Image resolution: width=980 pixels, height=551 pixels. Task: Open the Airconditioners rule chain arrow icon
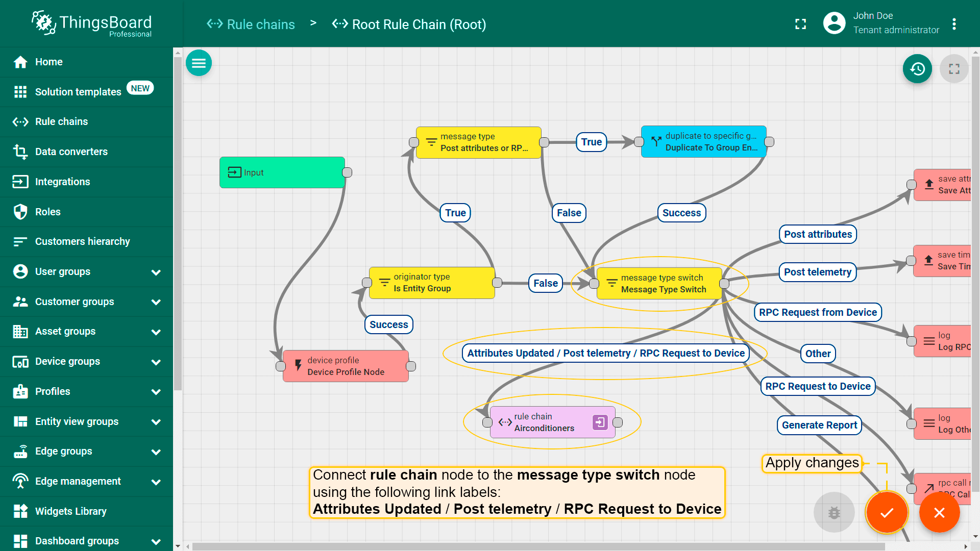pos(600,422)
